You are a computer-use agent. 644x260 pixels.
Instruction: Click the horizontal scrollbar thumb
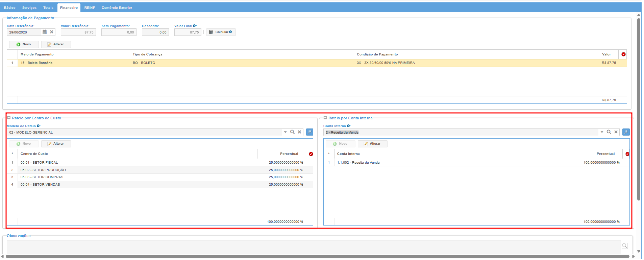pos(317,256)
